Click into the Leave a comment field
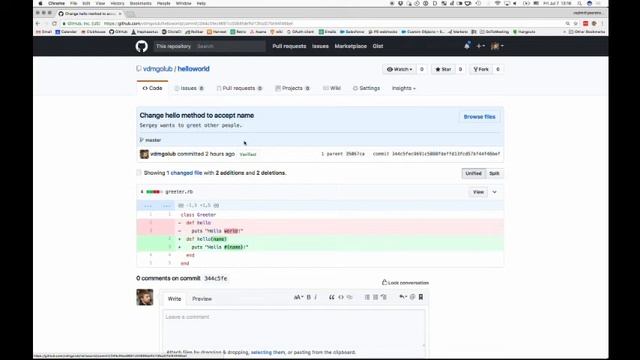The height and width of the screenshot is (360, 640). click(293, 329)
